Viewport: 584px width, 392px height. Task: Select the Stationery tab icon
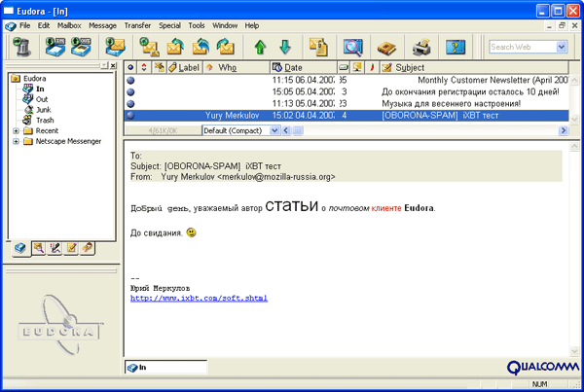tap(71, 248)
